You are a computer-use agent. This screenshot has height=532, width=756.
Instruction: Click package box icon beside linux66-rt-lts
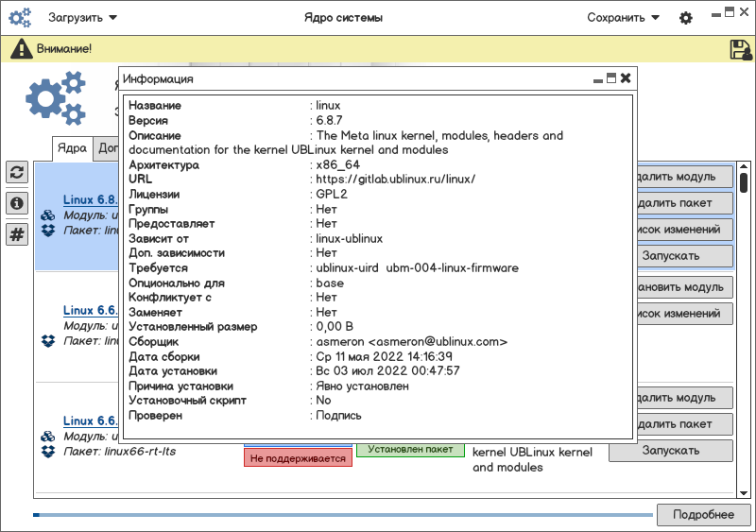click(x=48, y=452)
